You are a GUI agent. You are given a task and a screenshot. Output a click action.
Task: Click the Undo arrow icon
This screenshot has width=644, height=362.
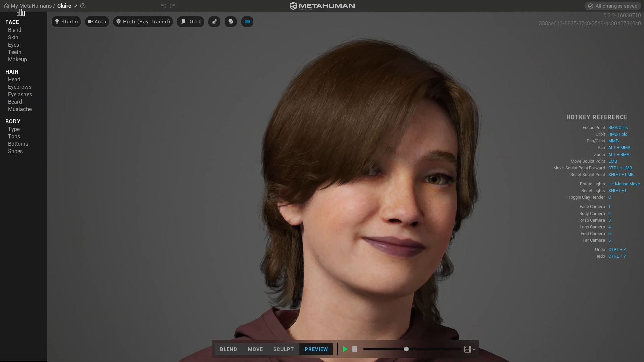coord(163,6)
